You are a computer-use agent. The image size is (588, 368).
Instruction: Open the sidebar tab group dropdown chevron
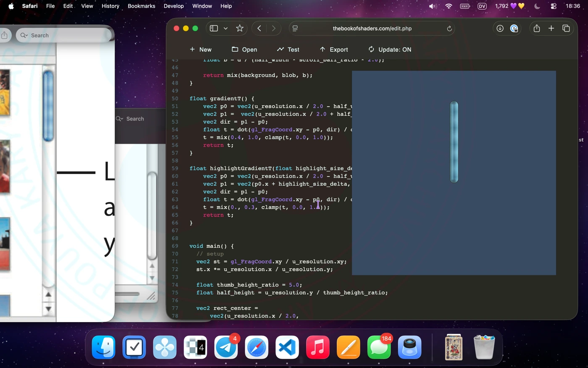[x=226, y=29]
